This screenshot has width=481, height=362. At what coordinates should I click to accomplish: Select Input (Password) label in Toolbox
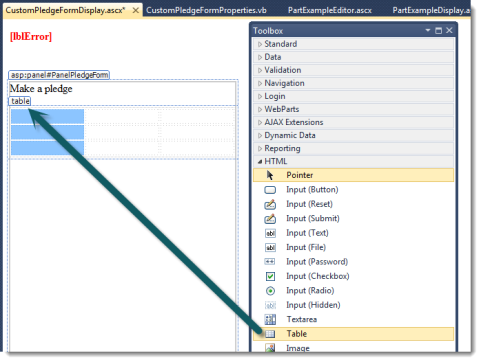click(x=317, y=262)
